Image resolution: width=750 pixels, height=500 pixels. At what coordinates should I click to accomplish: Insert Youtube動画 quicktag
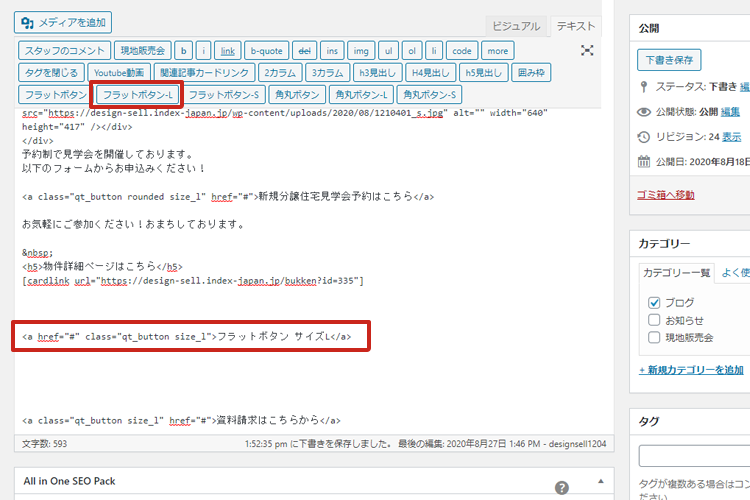pos(119,72)
